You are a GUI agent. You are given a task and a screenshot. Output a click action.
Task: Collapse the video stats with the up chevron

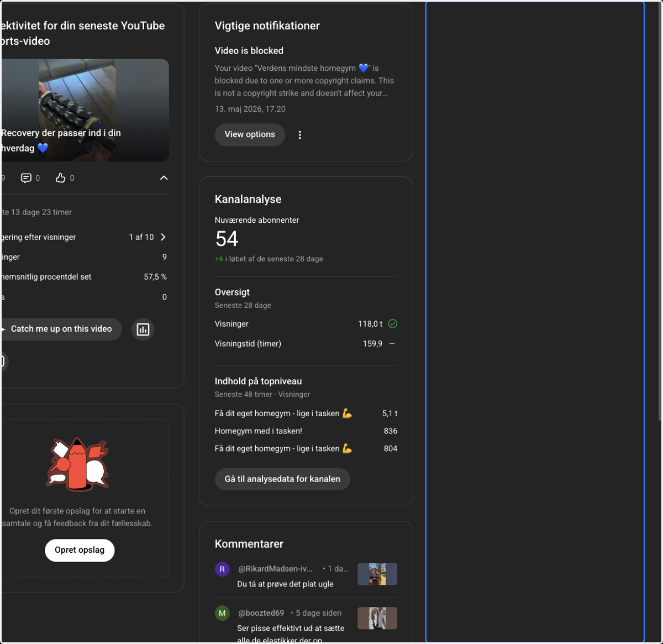[x=164, y=178]
